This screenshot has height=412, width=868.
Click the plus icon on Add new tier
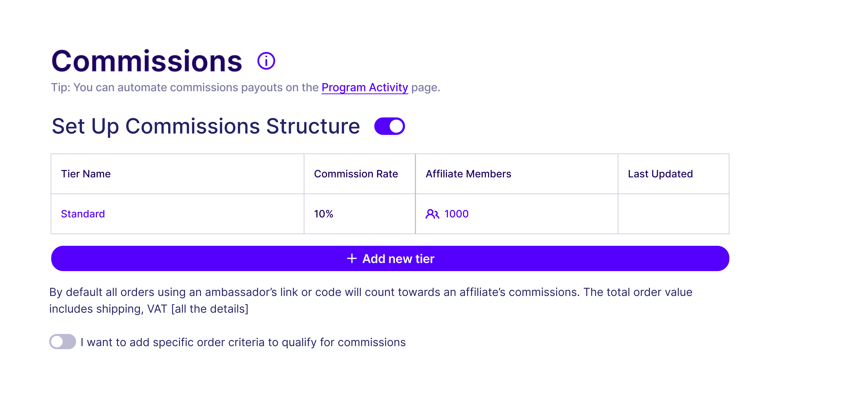coord(351,258)
